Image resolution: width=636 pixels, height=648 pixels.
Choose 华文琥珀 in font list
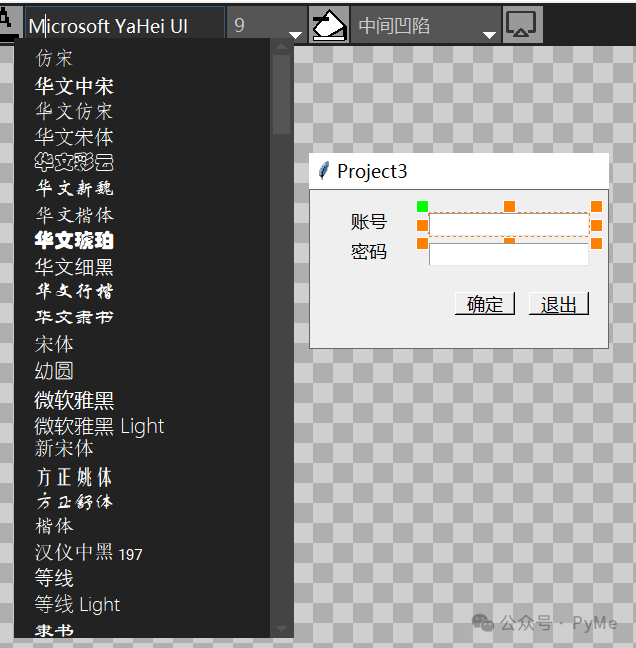tap(74, 241)
